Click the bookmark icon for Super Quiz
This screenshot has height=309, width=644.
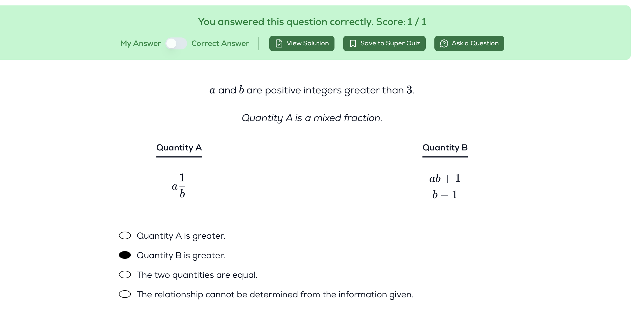pos(353,43)
